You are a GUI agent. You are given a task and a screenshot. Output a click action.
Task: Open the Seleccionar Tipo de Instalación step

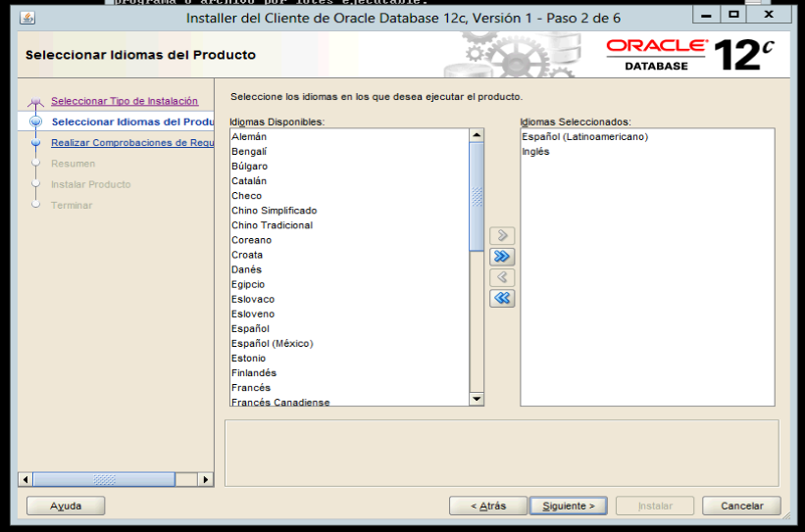(124, 101)
